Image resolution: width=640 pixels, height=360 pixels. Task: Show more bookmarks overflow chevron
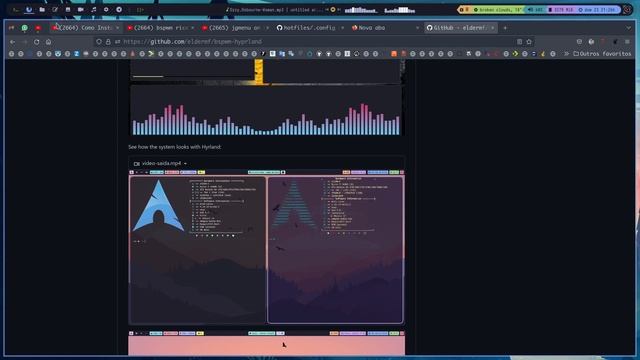567,53
